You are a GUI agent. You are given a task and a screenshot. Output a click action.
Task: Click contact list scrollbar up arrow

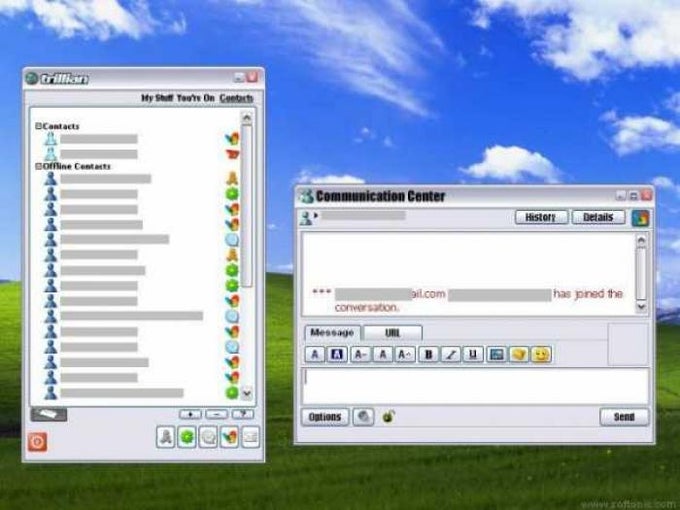tap(247, 118)
